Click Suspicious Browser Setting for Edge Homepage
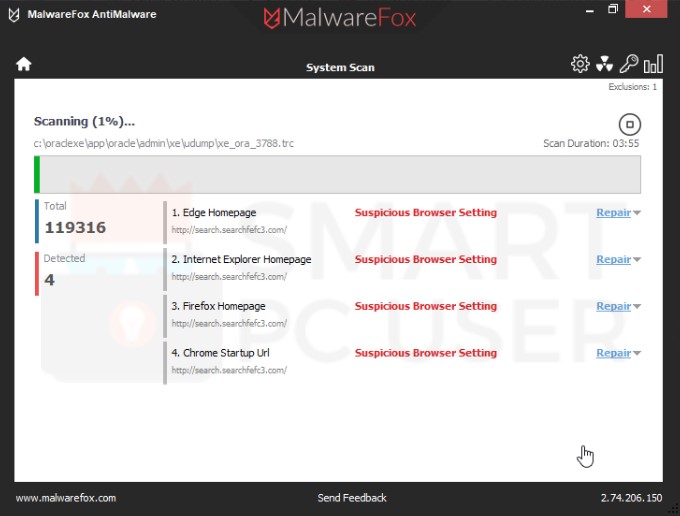 coord(425,212)
